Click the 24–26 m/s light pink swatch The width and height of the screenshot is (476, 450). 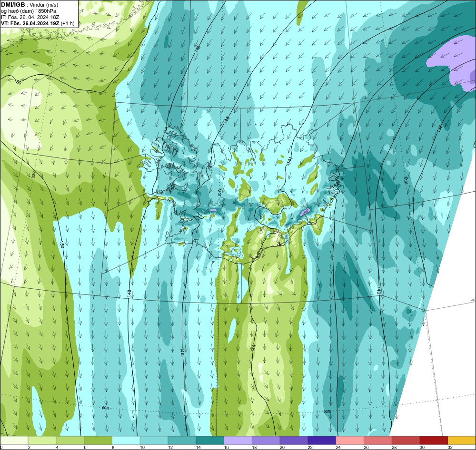click(x=350, y=440)
